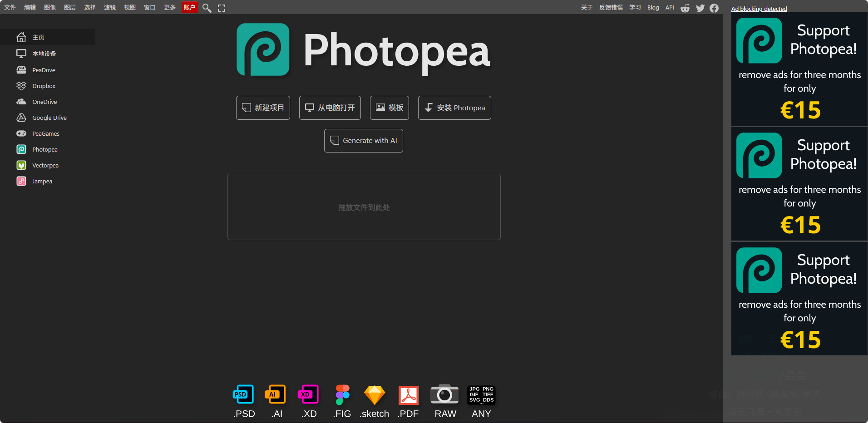Image resolution: width=868 pixels, height=423 pixels.
Task: Open the 编辑 menu
Action: (30, 7)
